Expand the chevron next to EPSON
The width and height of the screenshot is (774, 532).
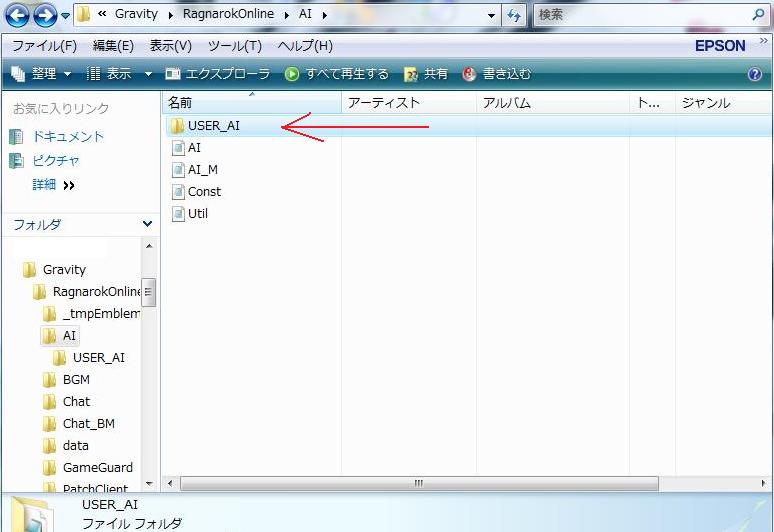[x=763, y=40]
